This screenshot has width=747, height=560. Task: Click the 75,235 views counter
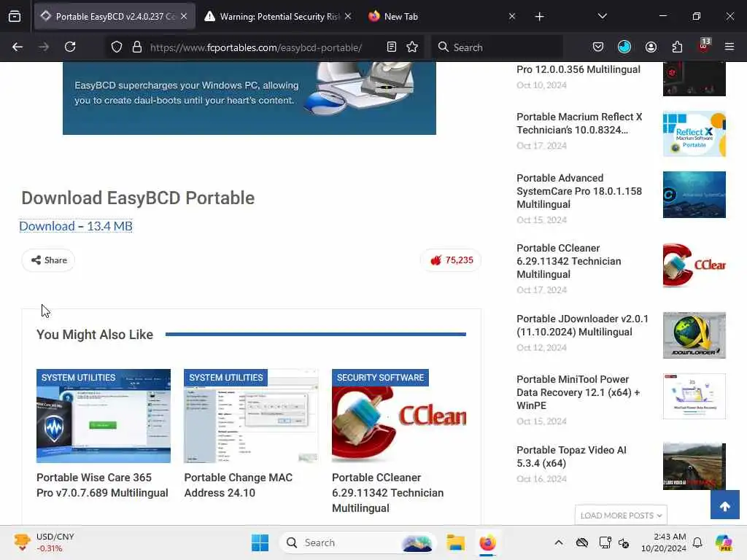[x=451, y=260]
